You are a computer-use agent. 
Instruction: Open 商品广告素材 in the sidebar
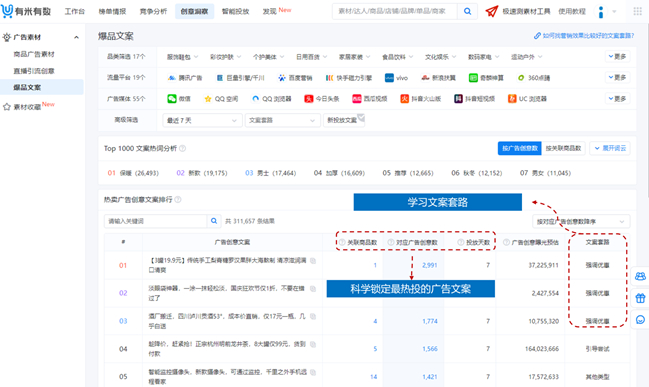(34, 54)
